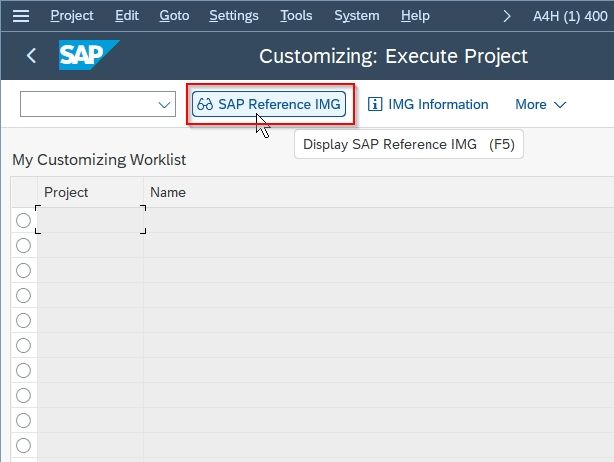Select the first worklist row radio button
614x462 pixels.
23,220
